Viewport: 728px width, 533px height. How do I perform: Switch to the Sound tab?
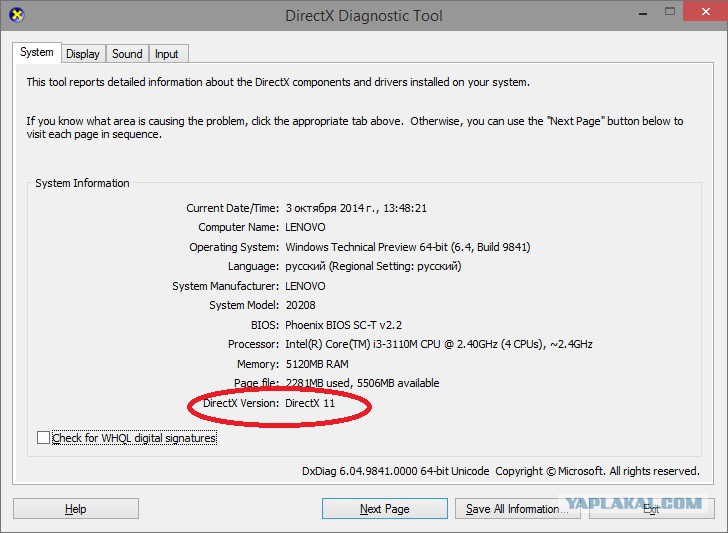pyautogui.click(x=127, y=54)
